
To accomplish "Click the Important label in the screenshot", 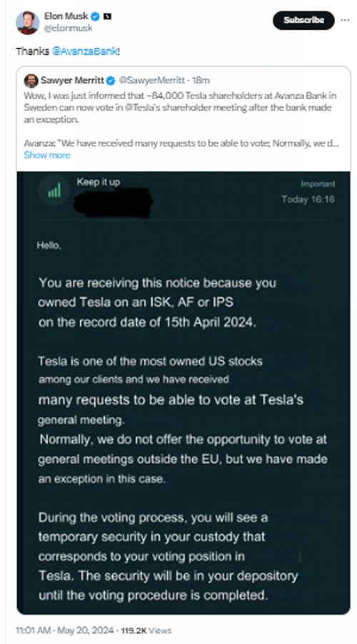I will [x=318, y=184].
